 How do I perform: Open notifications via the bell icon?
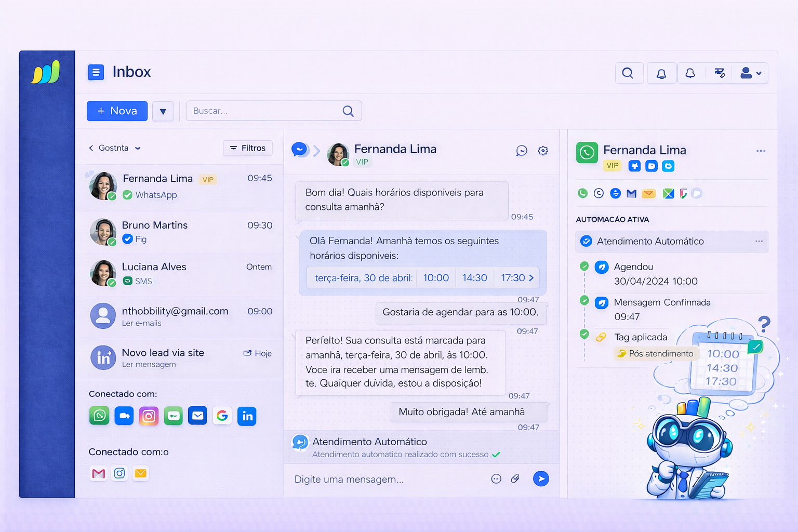coord(661,73)
